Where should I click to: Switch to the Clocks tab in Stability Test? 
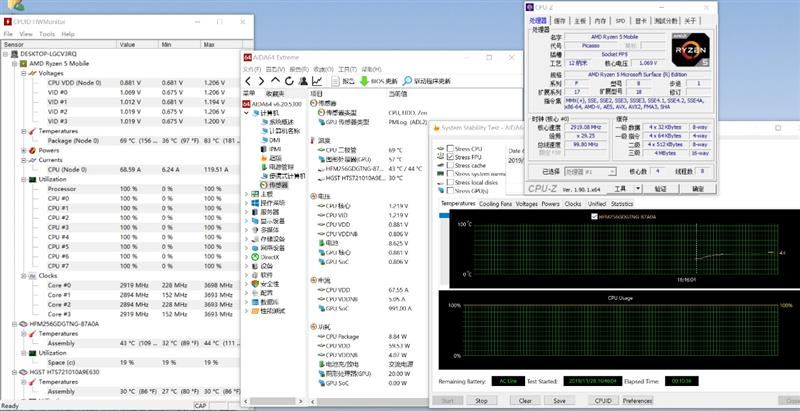point(573,204)
